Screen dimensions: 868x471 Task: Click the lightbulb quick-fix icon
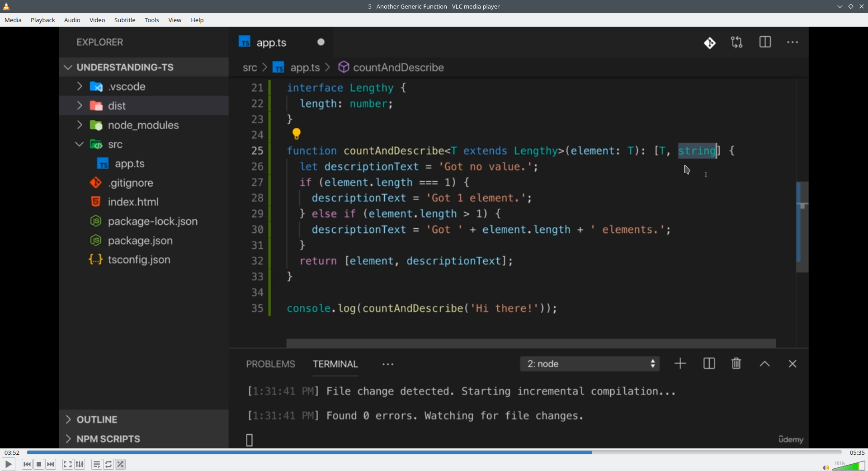pyautogui.click(x=297, y=134)
